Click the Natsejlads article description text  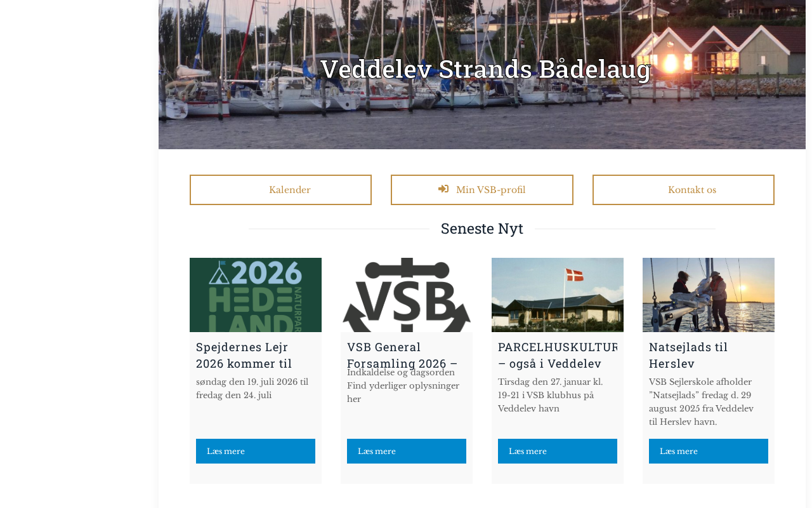tap(702, 402)
